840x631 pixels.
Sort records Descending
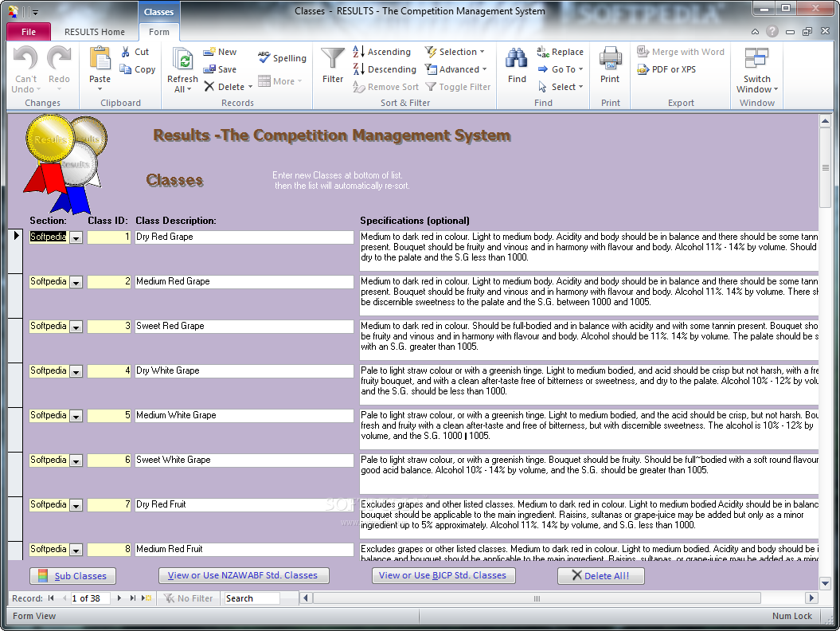pos(385,69)
